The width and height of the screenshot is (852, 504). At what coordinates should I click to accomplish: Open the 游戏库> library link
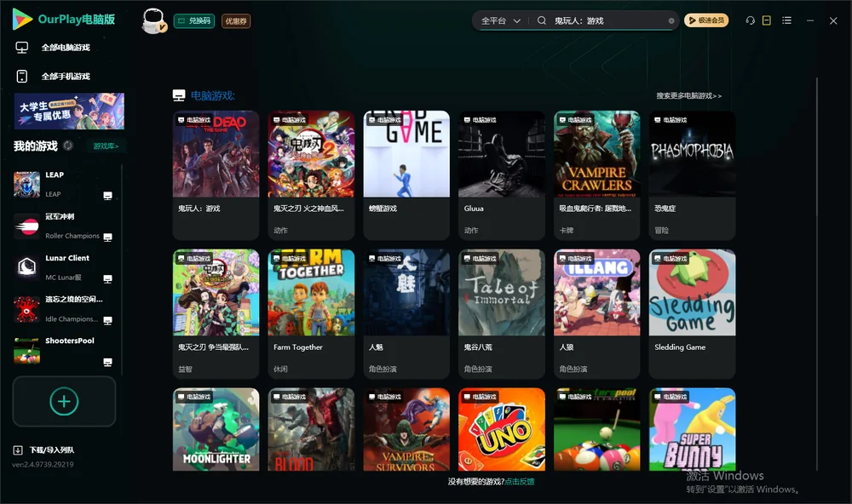106,146
